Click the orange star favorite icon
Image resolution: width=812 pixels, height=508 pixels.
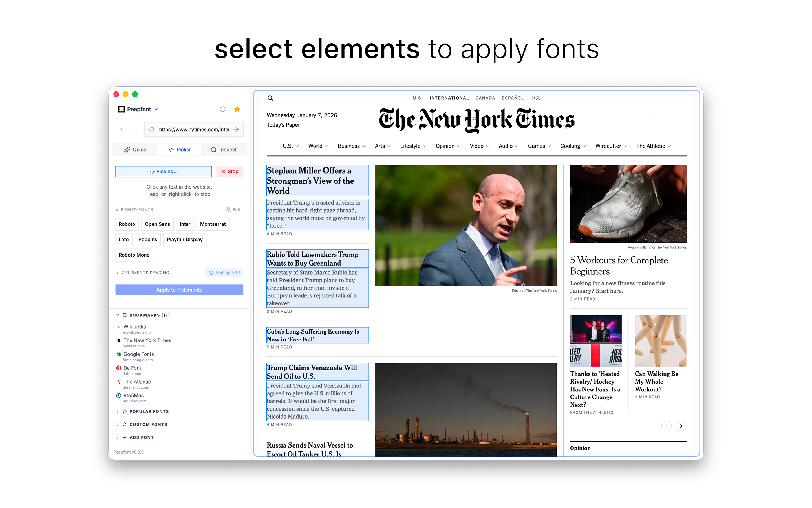(x=237, y=109)
